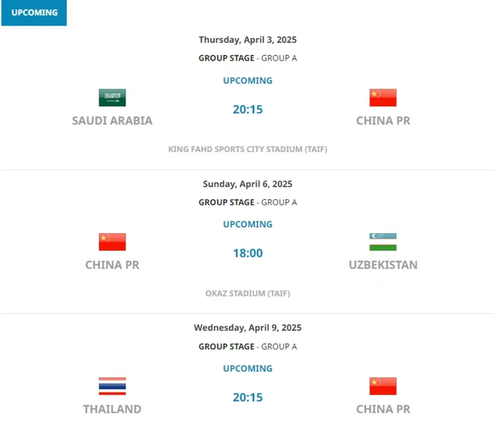The width and height of the screenshot is (504, 422).
Task: Click the Saudi Arabia flag icon
Action: point(112,98)
